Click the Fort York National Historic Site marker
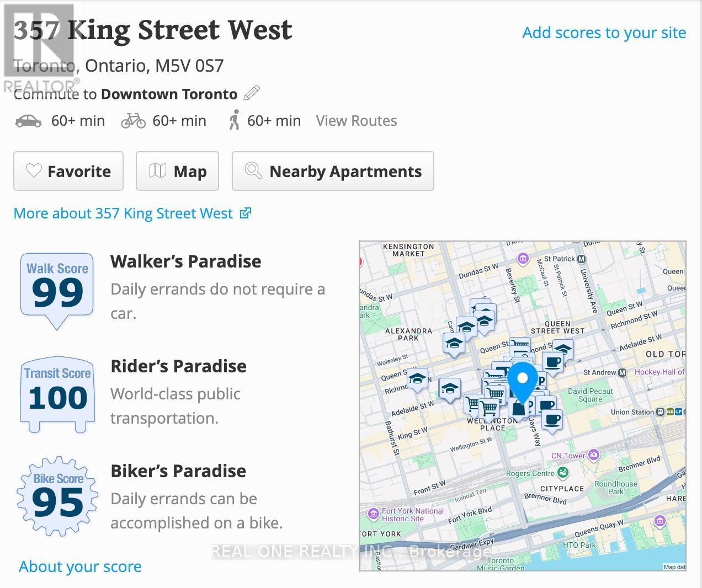The height and width of the screenshot is (588, 702). pos(374,515)
